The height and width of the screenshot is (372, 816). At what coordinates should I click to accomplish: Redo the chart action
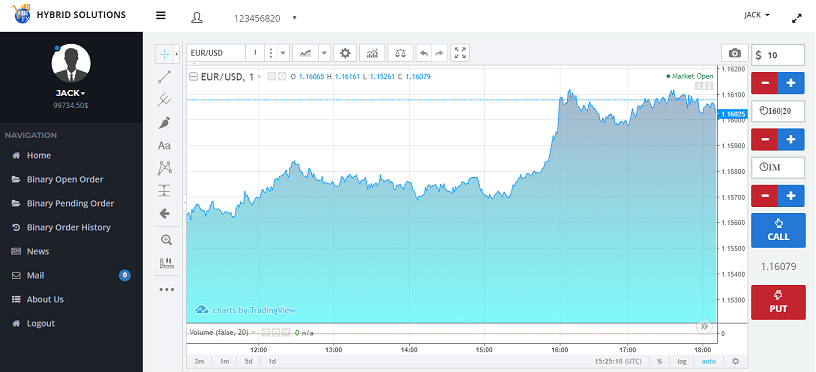(x=439, y=53)
